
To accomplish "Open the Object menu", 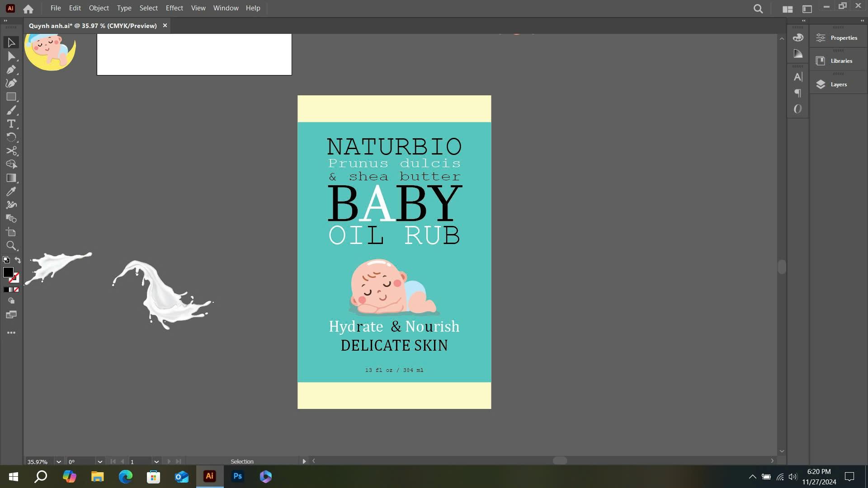I will tap(99, 8).
